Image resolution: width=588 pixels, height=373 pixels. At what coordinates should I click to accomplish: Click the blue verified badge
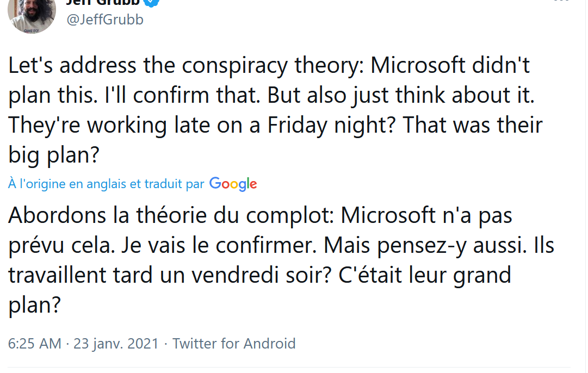tap(151, 3)
